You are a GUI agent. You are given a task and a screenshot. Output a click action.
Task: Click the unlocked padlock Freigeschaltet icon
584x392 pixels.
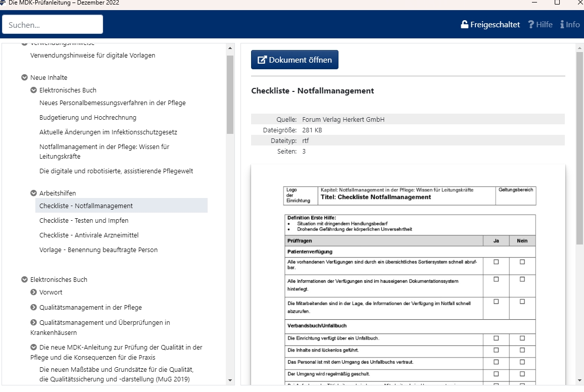tap(464, 24)
